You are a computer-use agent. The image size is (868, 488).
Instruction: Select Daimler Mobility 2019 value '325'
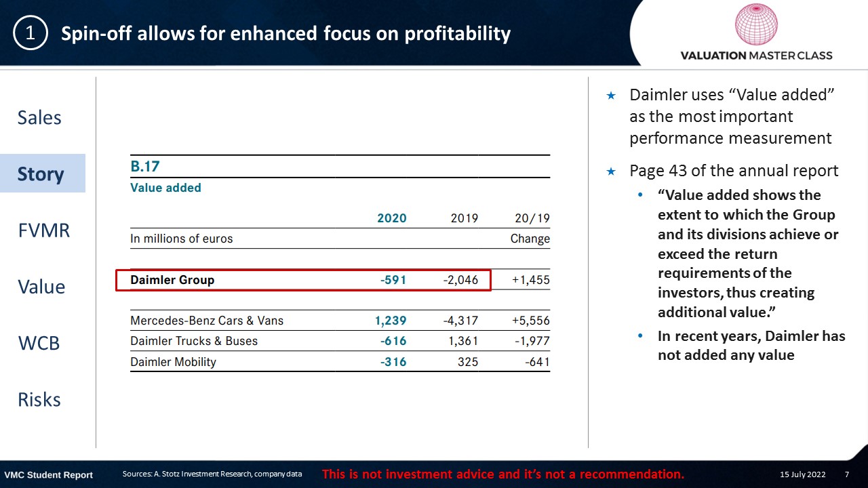tap(467, 361)
